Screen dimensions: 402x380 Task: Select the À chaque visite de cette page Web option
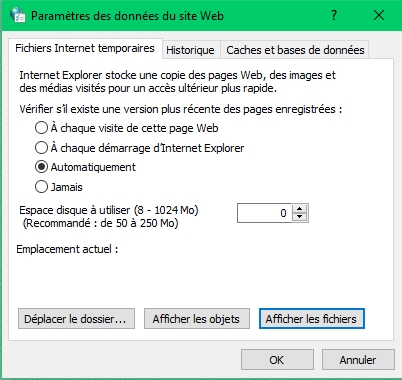(127, 128)
